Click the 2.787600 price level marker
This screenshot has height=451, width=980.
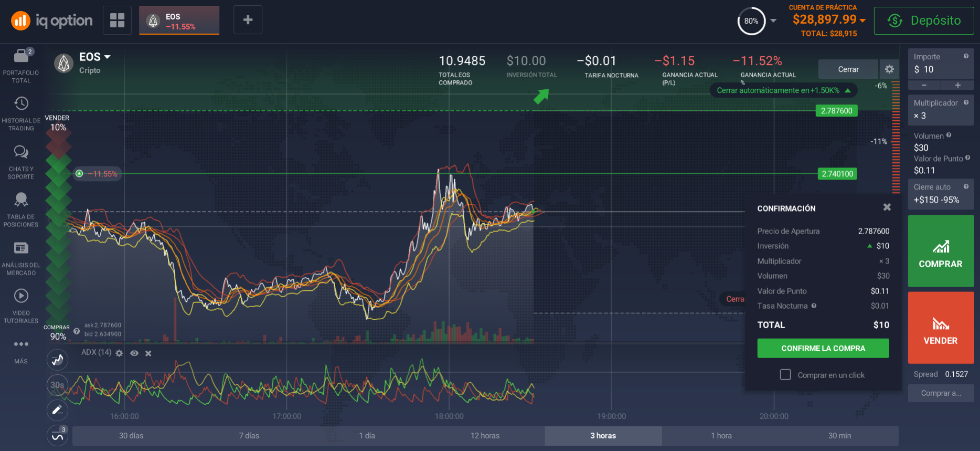coord(836,111)
